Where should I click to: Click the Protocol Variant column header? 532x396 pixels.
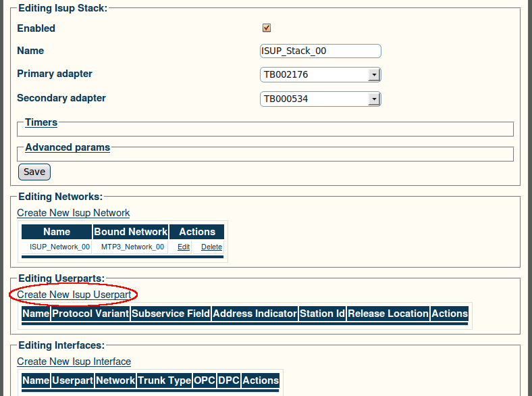tap(90, 313)
